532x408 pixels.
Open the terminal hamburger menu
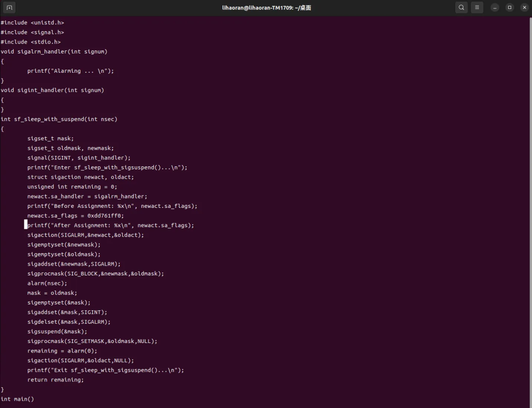[477, 7]
